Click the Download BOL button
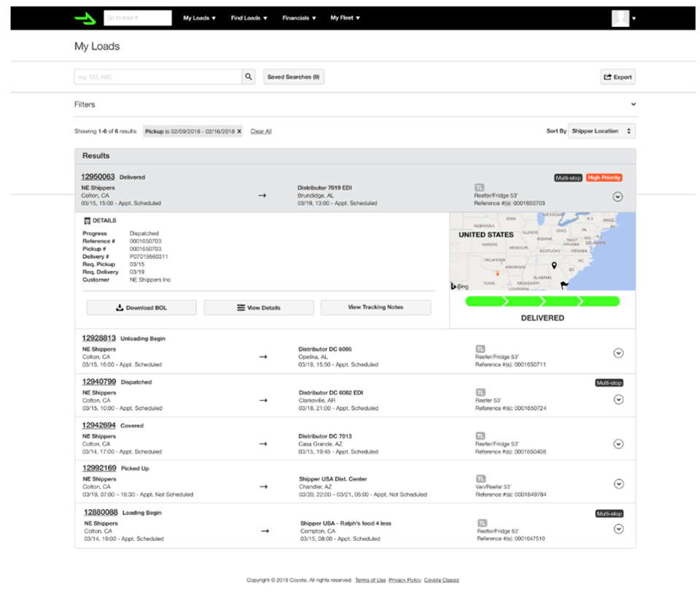The height and width of the screenshot is (603, 700). click(x=141, y=308)
